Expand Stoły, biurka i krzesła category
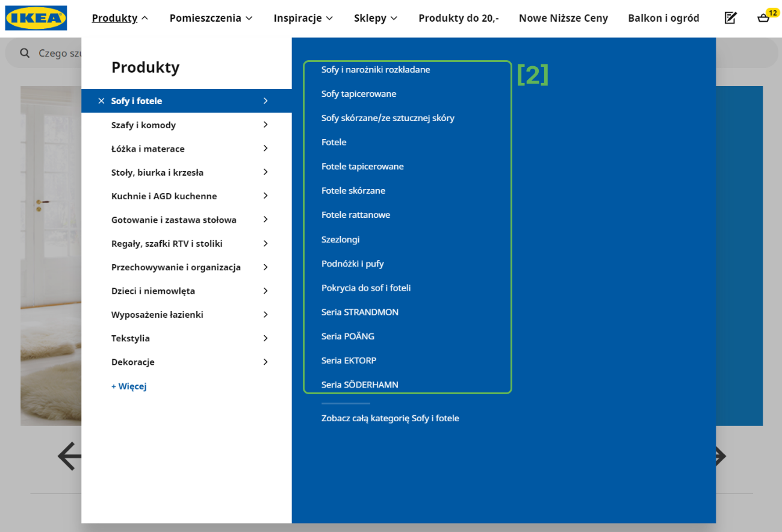 coord(187,172)
